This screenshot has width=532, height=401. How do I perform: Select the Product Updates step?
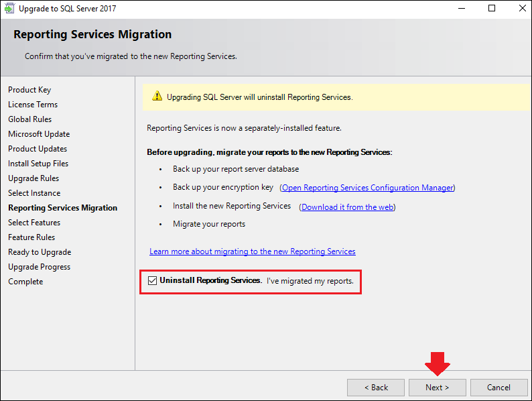tap(38, 149)
